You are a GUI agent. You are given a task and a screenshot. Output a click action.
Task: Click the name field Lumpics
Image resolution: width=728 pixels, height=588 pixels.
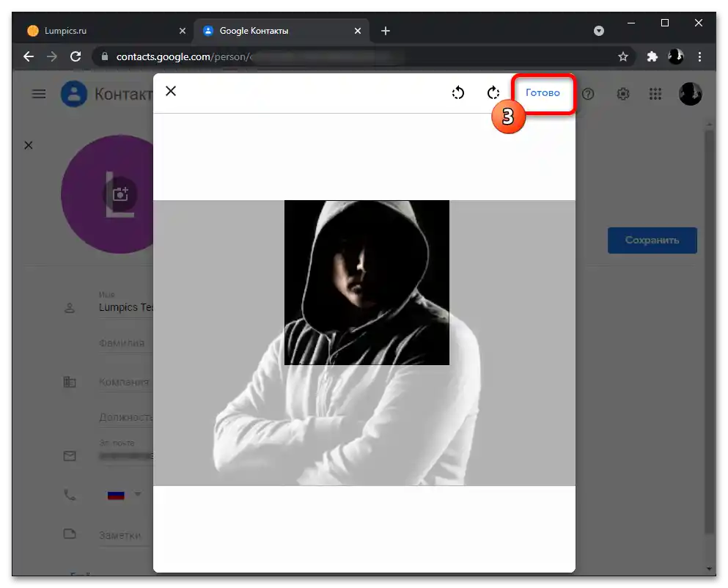(125, 307)
